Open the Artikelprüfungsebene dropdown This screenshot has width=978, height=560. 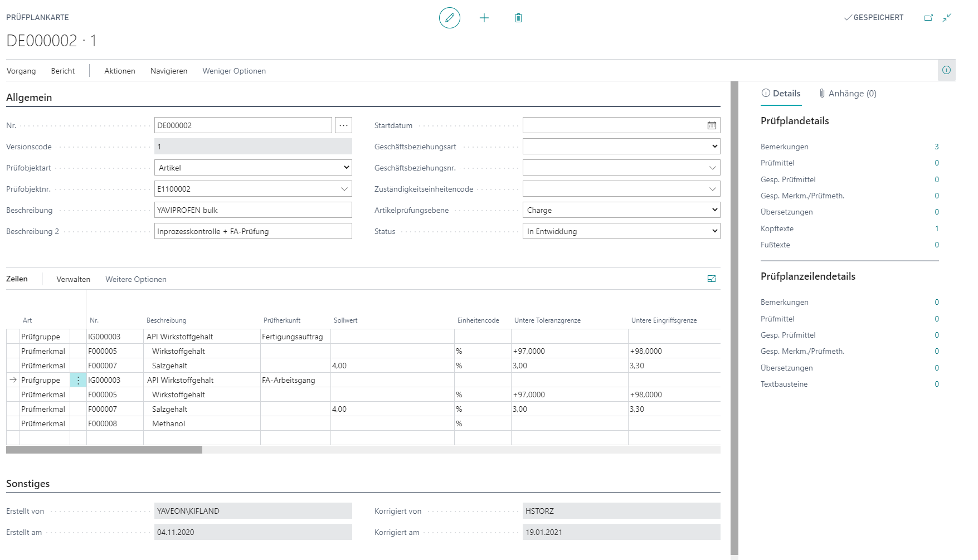point(621,210)
